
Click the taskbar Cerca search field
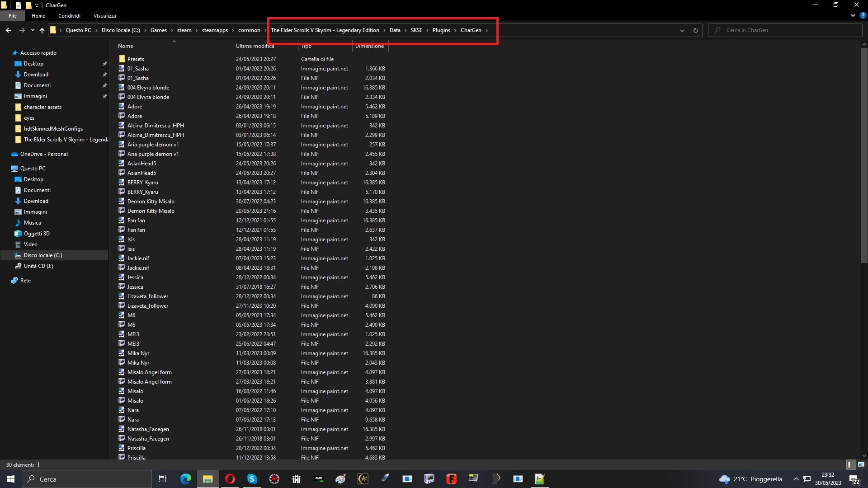[x=87, y=479]
